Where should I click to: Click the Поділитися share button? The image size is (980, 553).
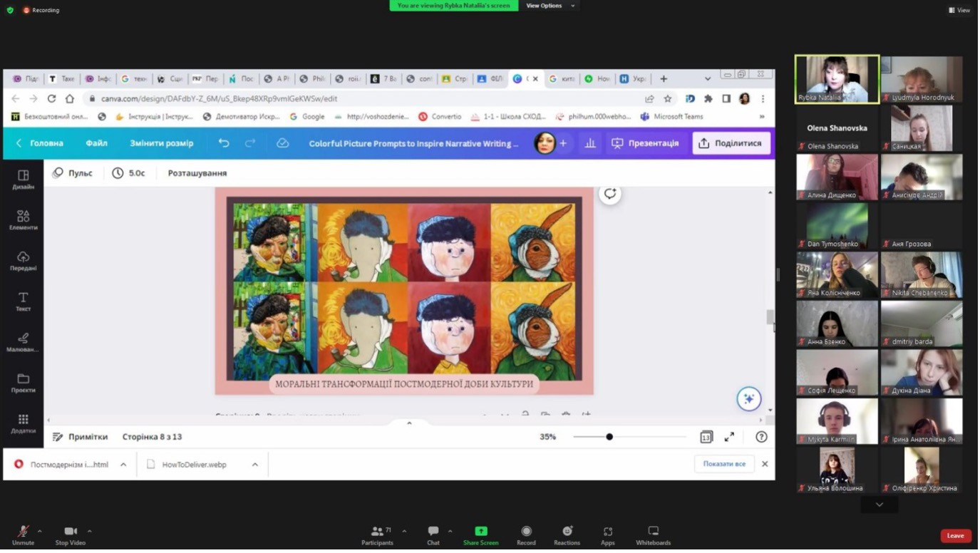pos(731,143)
